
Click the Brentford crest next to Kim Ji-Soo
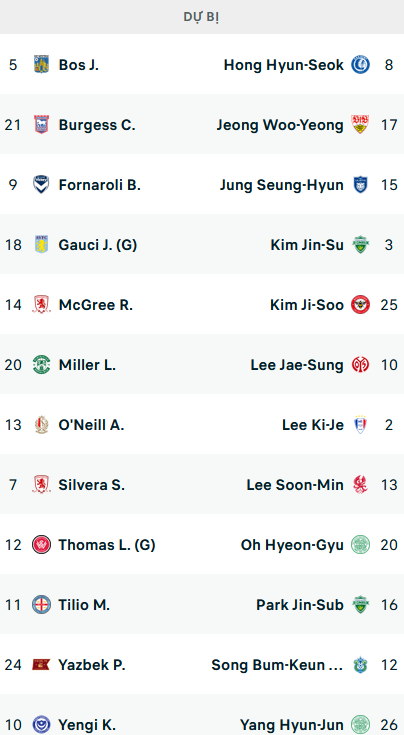pyautogui.click(x=360, y=304)
